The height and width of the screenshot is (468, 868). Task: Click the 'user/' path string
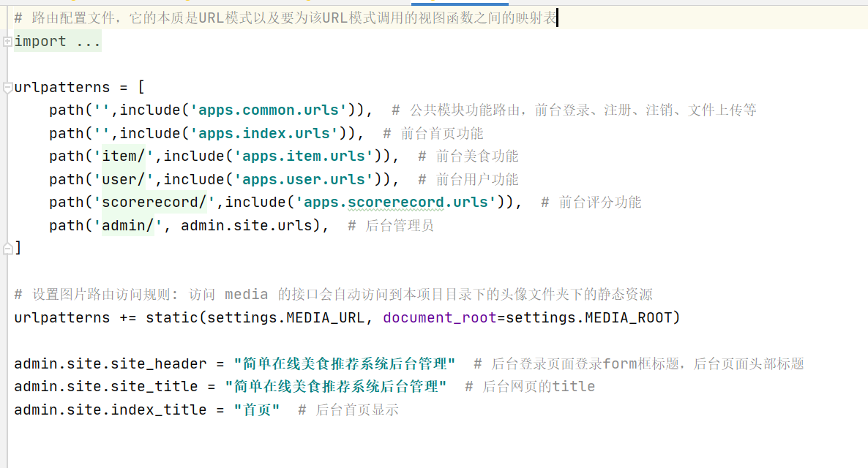pyautogui.click(x=124, y=179)
